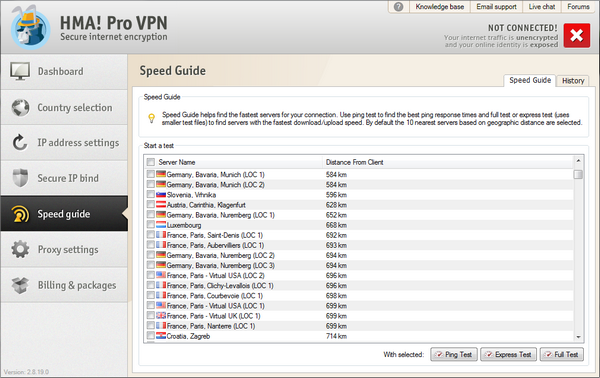Toggle the select-all checkbox in the header
This screenshot has width=600, height=378.
(151, 162)
